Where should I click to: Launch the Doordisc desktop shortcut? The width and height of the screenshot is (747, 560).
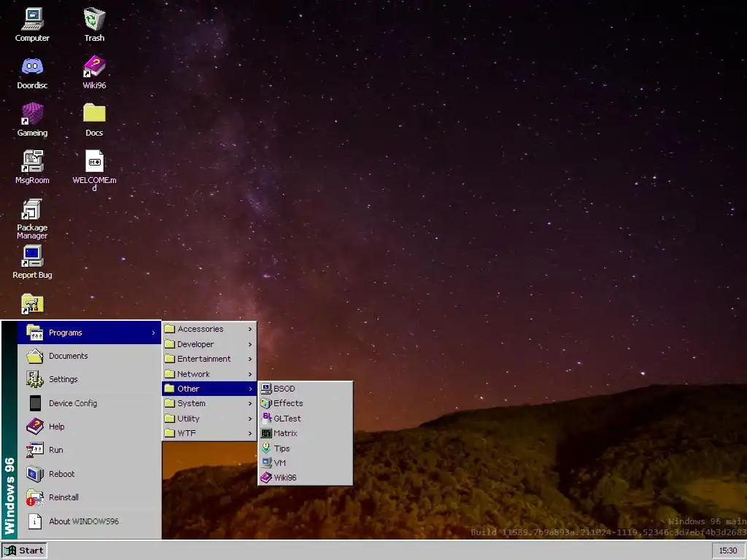coord(32,72)
